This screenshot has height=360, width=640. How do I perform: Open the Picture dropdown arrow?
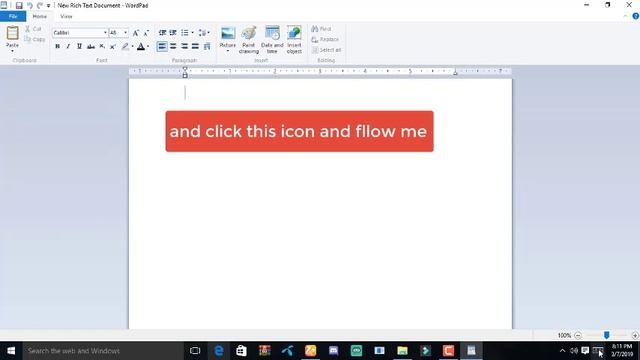[228, 51]
